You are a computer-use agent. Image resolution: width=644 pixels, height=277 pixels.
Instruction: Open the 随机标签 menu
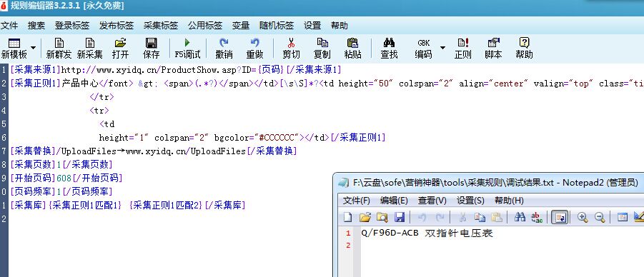click(x=277, y=26)
